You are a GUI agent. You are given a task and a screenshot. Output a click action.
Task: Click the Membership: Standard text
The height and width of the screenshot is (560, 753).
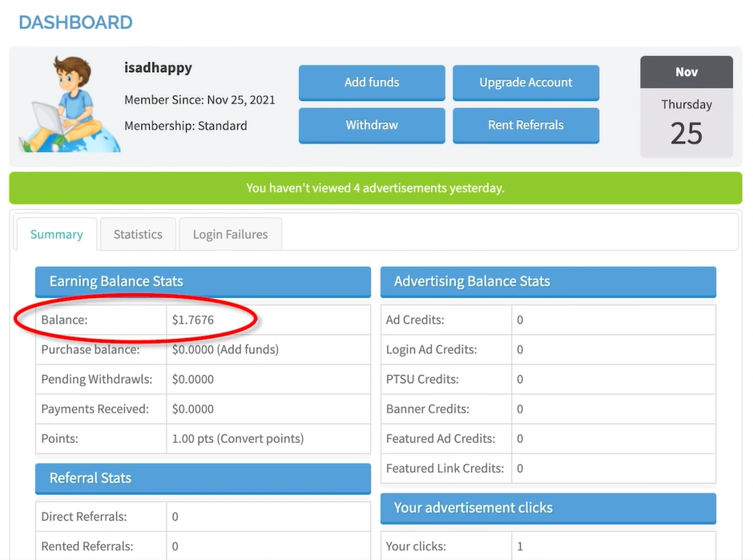(x=186, y=126)
